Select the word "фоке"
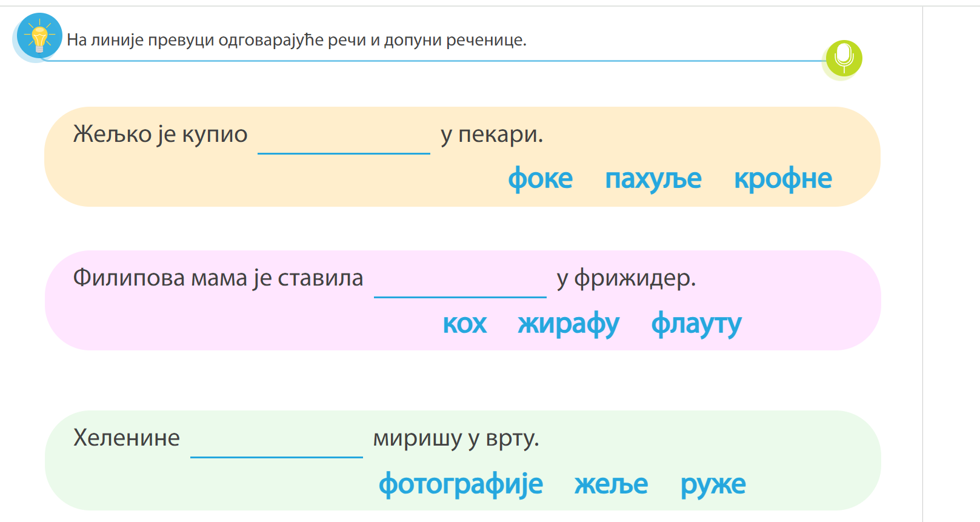Viewport: 980px width, 522px height. 540,179
